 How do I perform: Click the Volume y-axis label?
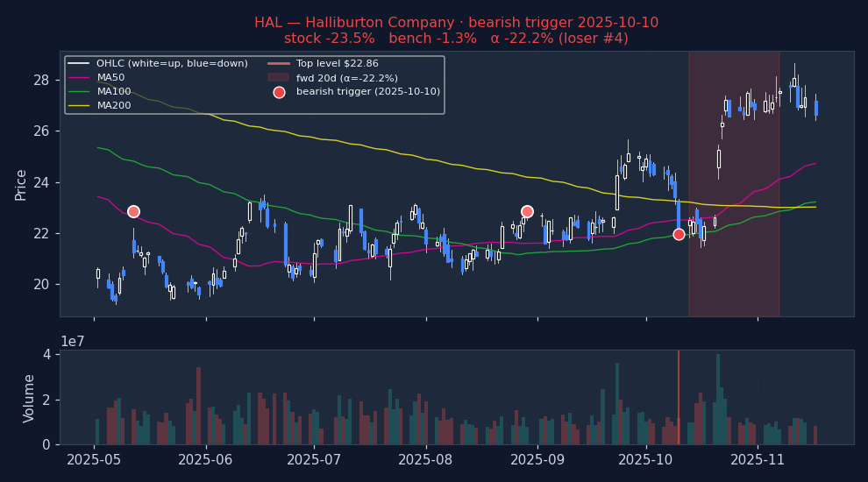point(29,399)
